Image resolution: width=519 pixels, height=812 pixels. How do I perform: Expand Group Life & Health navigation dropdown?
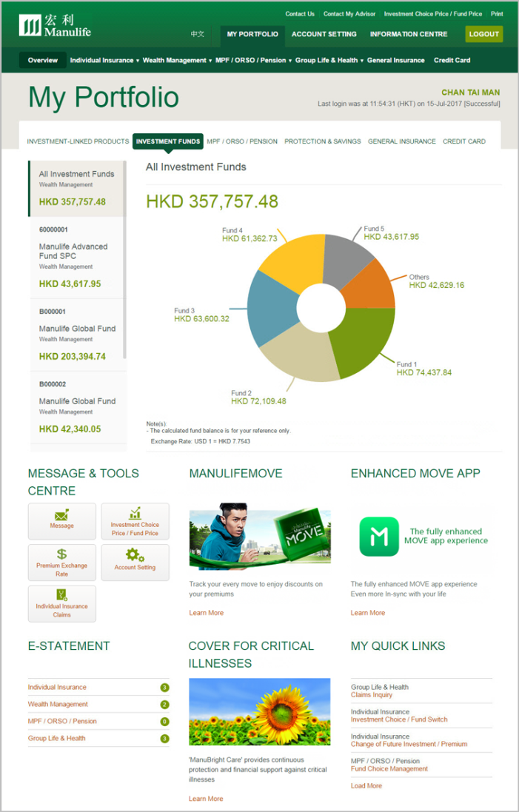[x=329, y=60]
